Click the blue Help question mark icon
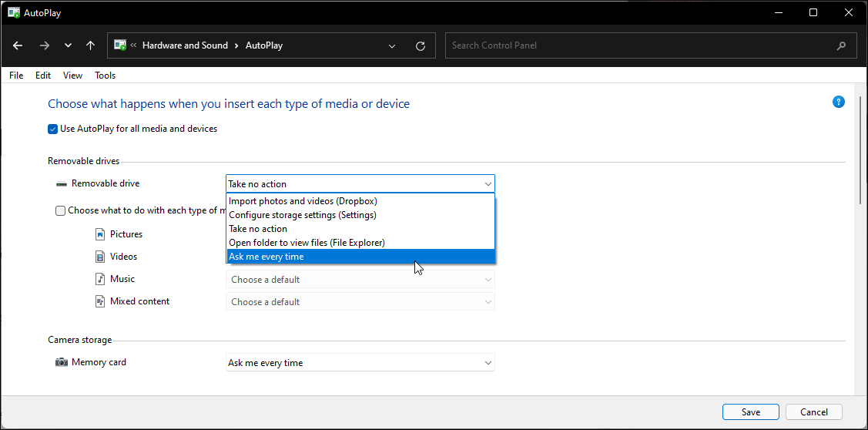 pyautogui.click(x=839, y=102)
